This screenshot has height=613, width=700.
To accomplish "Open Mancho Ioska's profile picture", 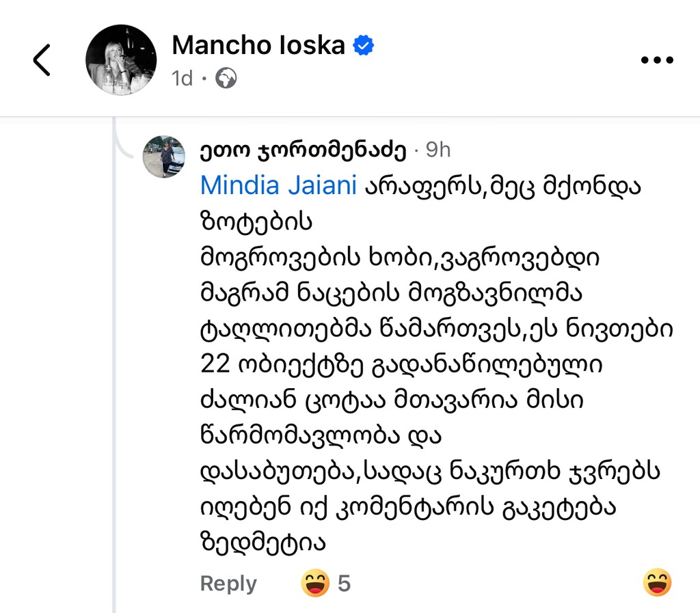I will (121, 60).
